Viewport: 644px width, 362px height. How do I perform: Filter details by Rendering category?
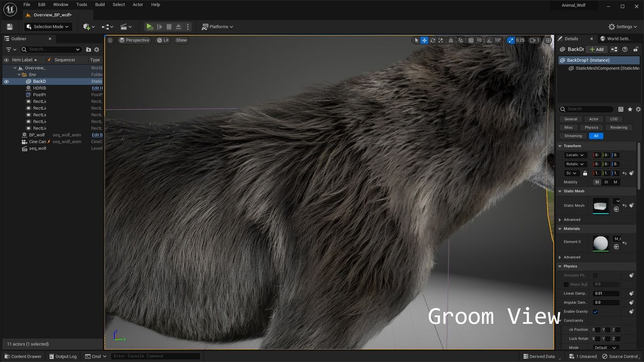tap(618, 127)
